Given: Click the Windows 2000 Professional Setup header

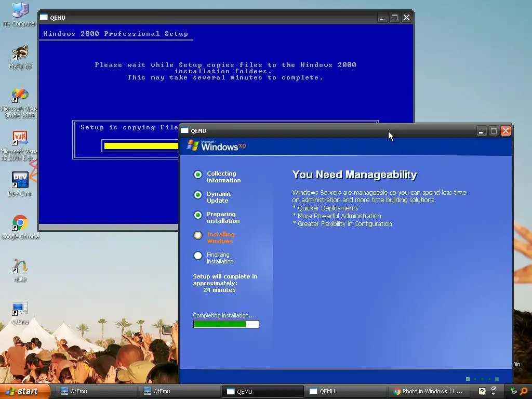Looking at the screenshot, I should click(x=115, y=34).
